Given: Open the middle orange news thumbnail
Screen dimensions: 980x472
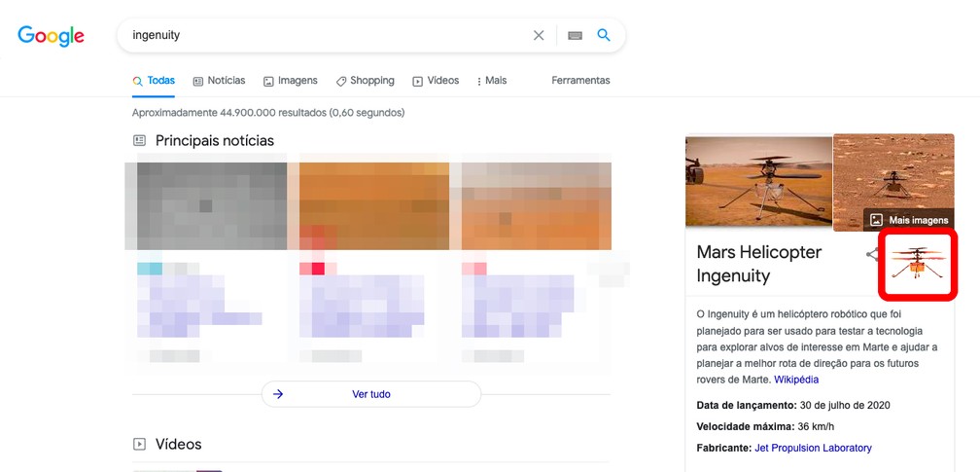Looking at the screenshot, I should tap(373, 206).
